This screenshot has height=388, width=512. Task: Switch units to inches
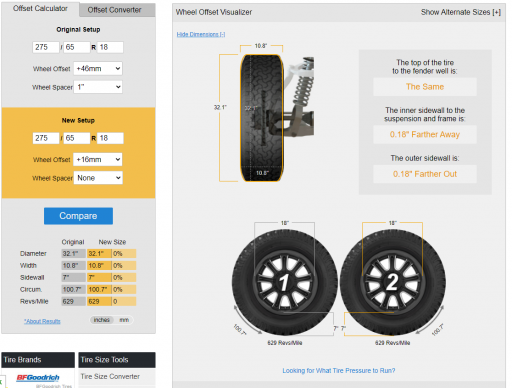click(x=101, y=320)
